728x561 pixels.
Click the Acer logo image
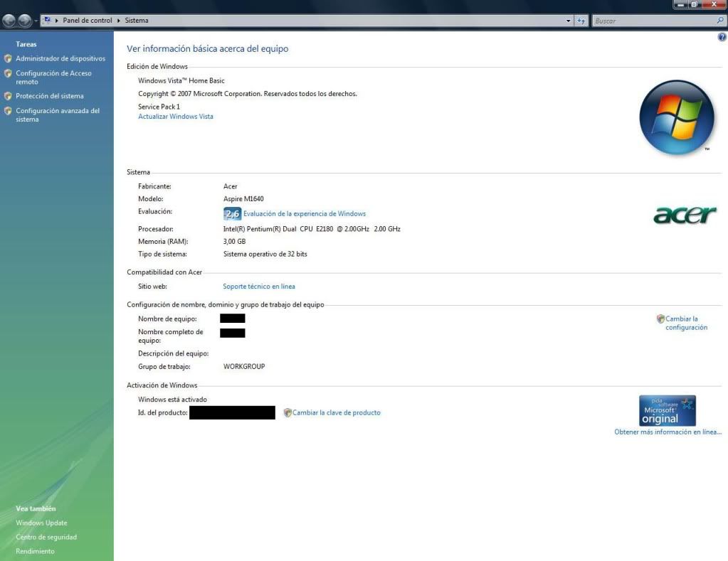685,215
